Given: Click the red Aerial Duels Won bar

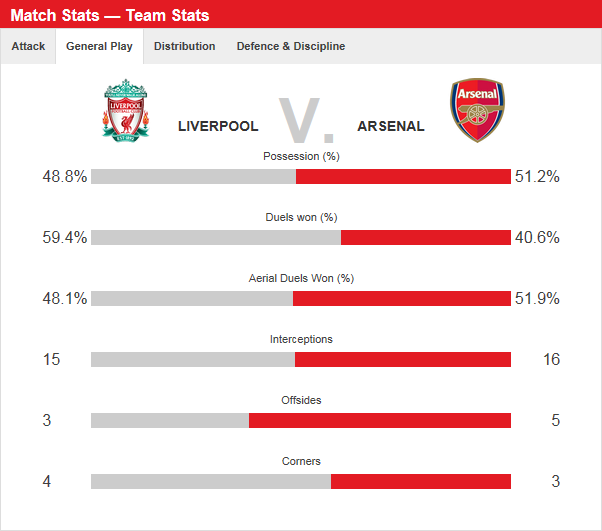Looking at the screenshot, I should 401,299.
